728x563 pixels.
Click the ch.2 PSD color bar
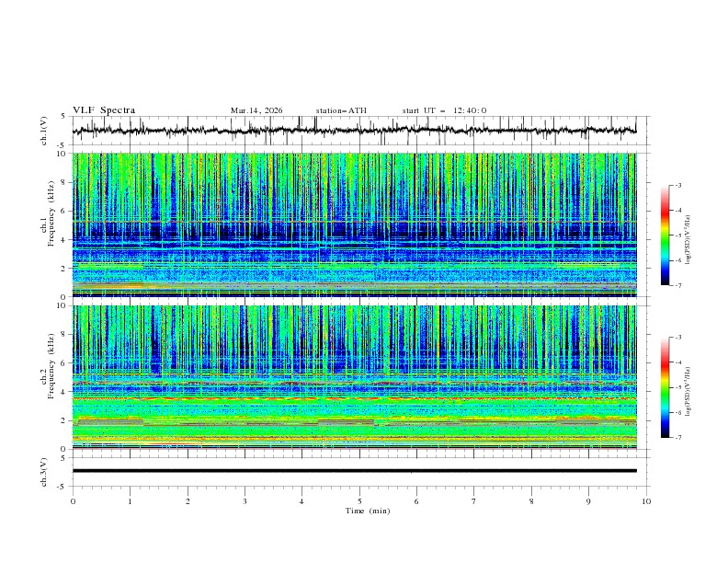tap(665, 387)
